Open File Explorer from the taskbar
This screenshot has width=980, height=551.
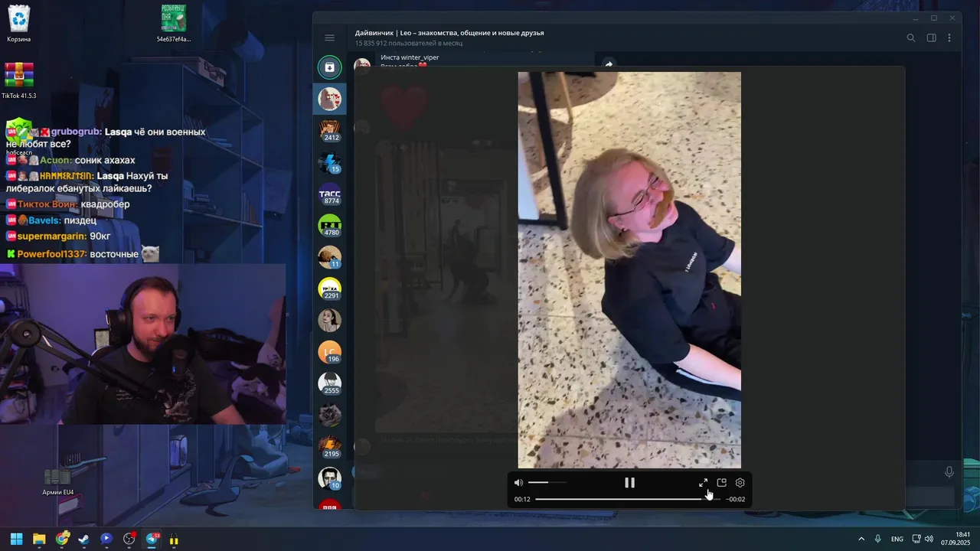coord(39,539)
